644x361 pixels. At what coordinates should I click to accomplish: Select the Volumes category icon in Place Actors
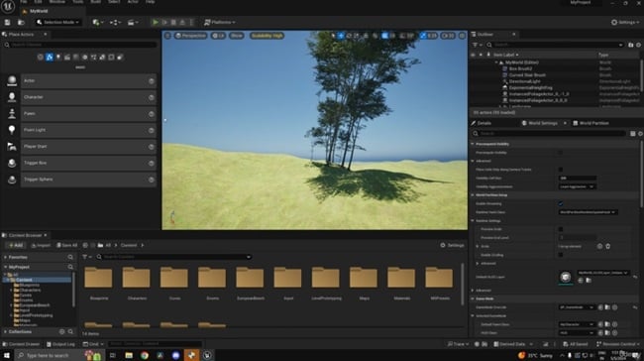111,58
